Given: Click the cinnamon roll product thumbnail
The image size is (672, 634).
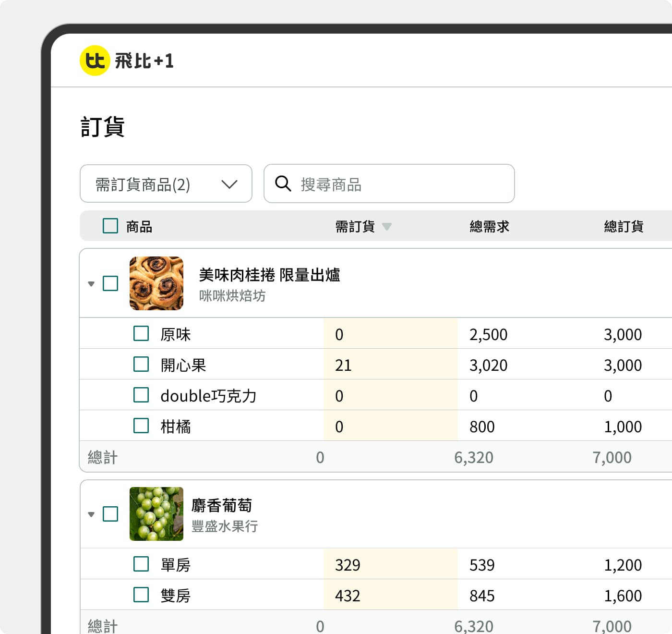Looking at the screenshot, I should pos(156,283).
